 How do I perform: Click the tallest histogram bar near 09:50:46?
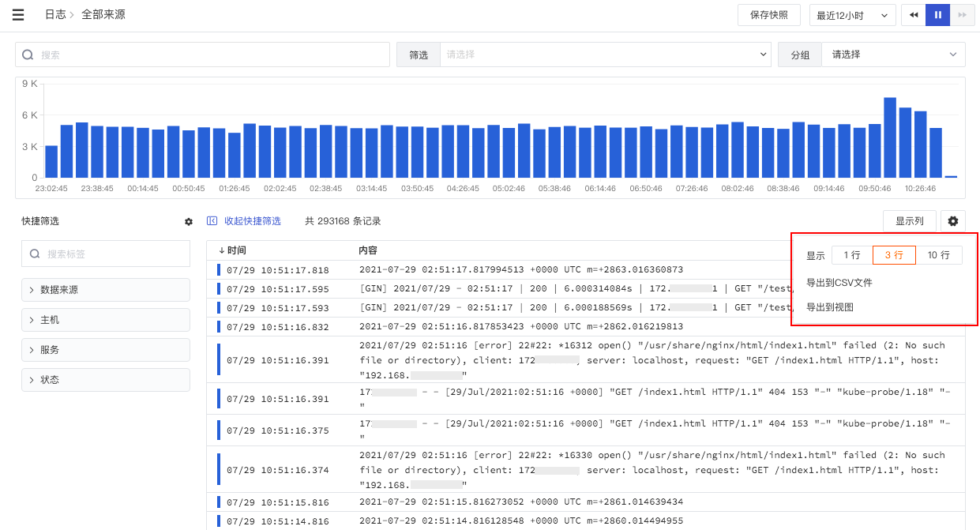coord(890,137)
